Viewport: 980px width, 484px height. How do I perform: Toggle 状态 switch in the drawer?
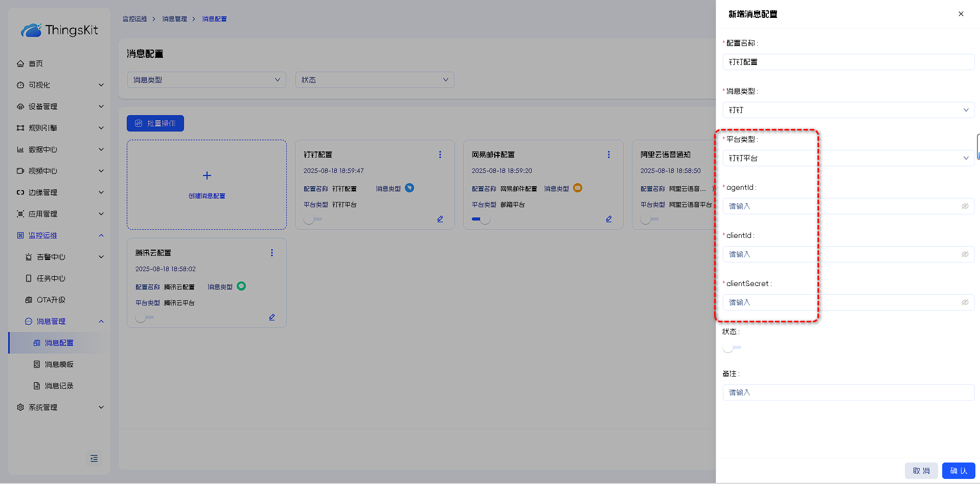732,348
